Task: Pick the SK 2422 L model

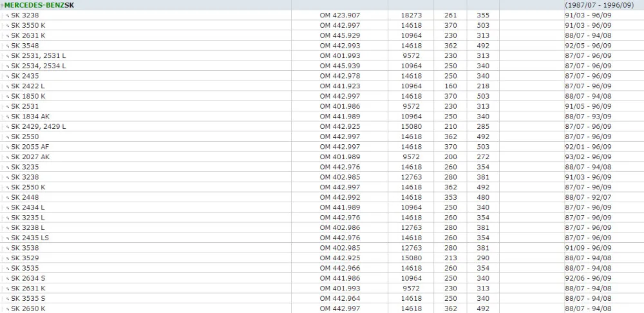Action: [28, 86]
